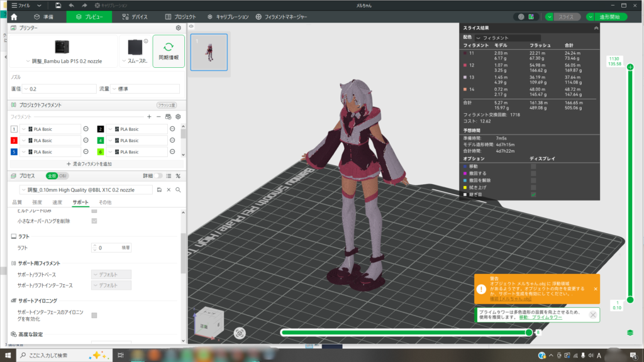
Task: Open the 配色 フィラメント dropdown
Action: 508,38
